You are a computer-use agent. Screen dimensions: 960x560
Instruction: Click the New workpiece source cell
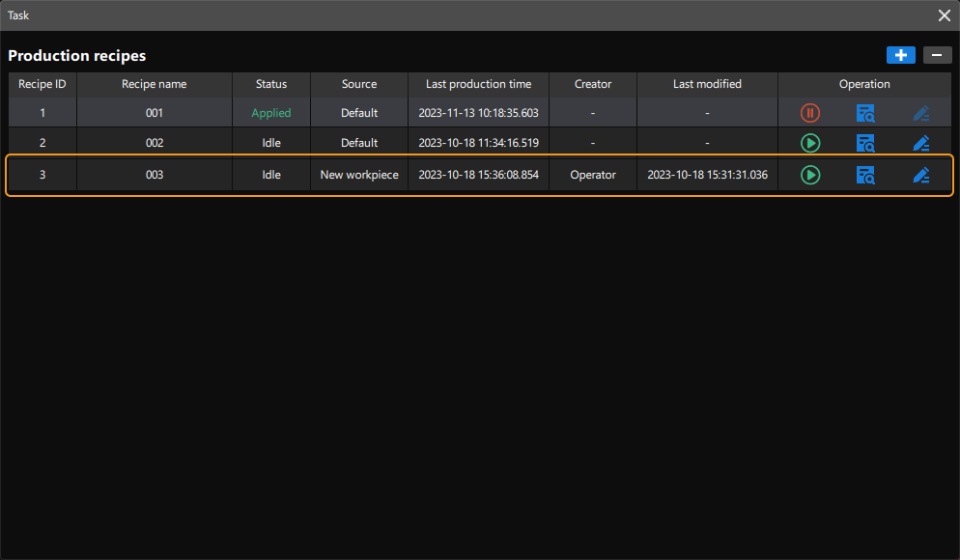pyautogui.click(x=359, y=175)
